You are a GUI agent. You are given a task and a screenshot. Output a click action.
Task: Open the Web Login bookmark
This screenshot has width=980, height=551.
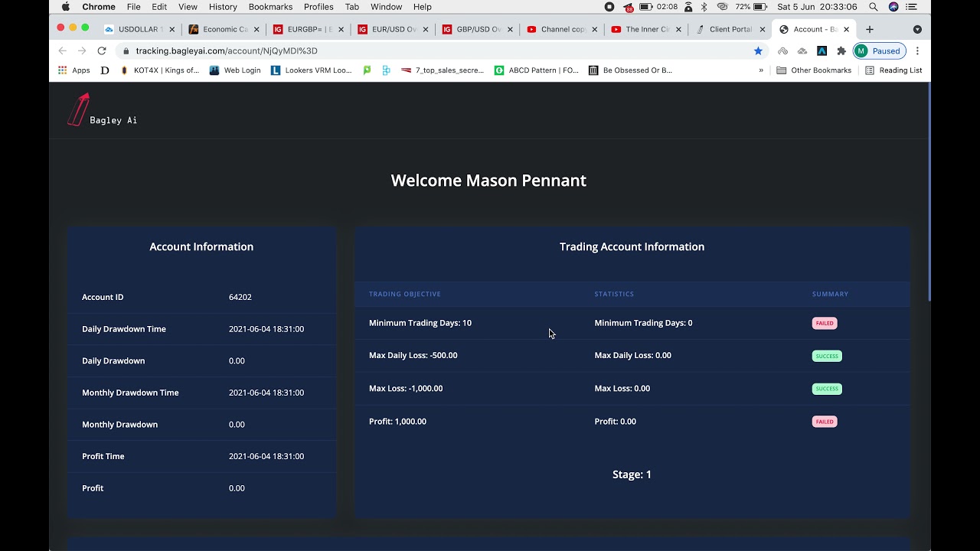[x=235, y=70]
